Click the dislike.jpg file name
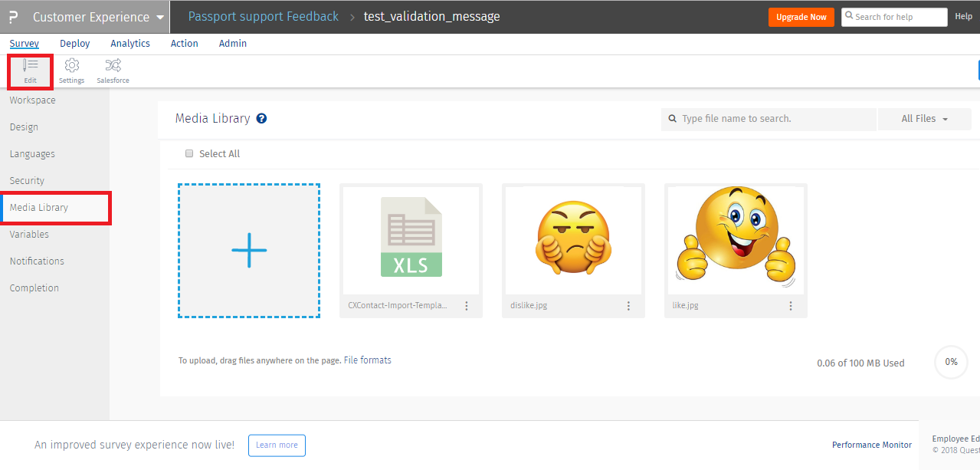Image resolution: width=980 pixels, height=470 pixels. tap(529, 306)
